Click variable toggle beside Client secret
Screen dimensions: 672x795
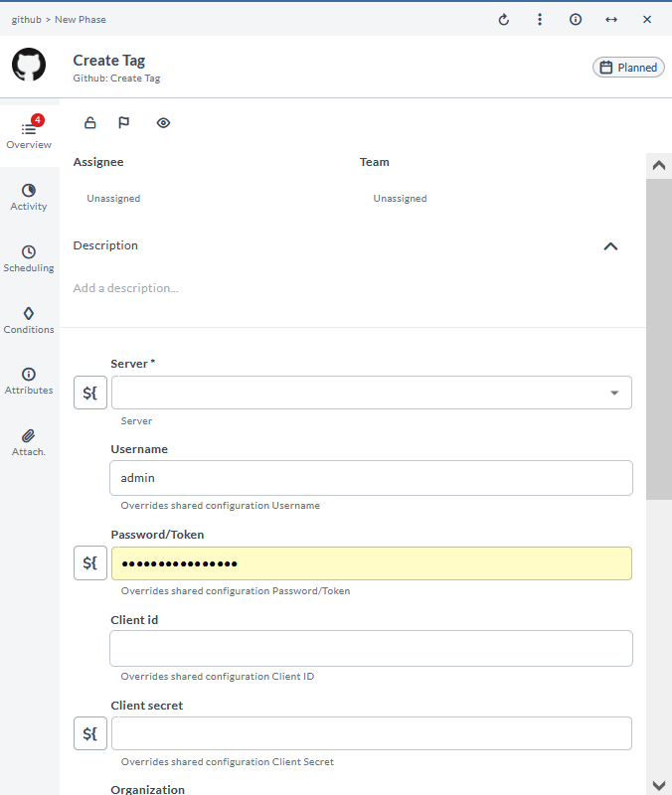pyautogui.click(x=90, y=733)
